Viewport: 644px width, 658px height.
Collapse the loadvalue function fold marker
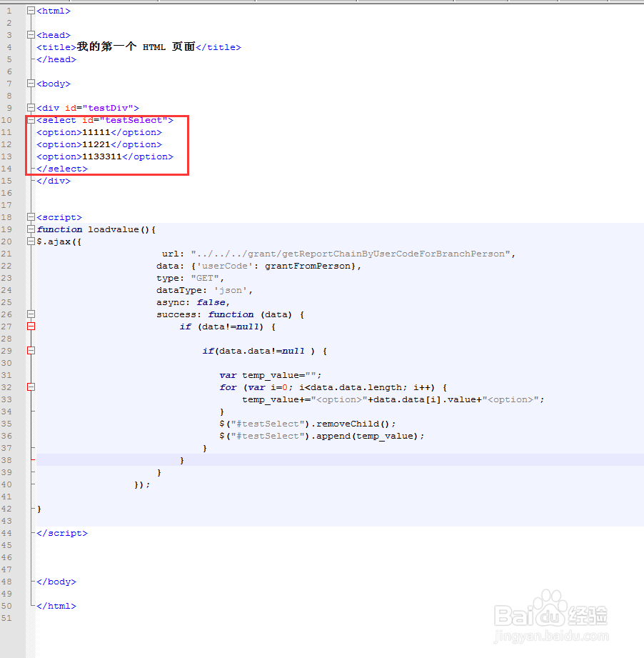coord(31,229)
